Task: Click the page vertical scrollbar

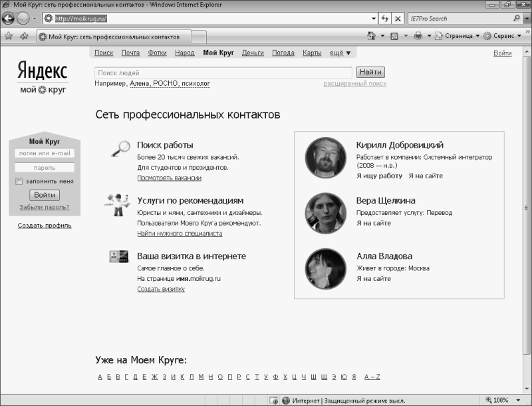Action: pos(527,207)
